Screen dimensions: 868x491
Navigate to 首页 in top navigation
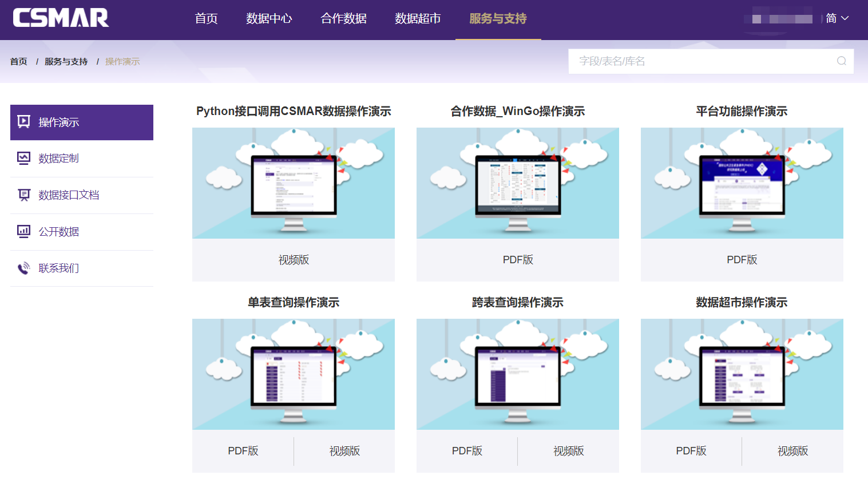click(x=206, y=18)
